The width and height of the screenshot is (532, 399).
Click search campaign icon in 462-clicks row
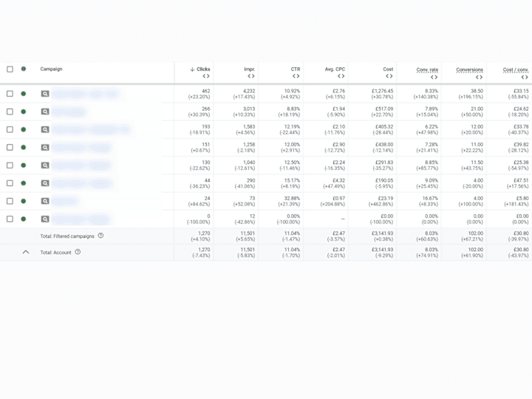pyautogui.click(x=45, y=94)
